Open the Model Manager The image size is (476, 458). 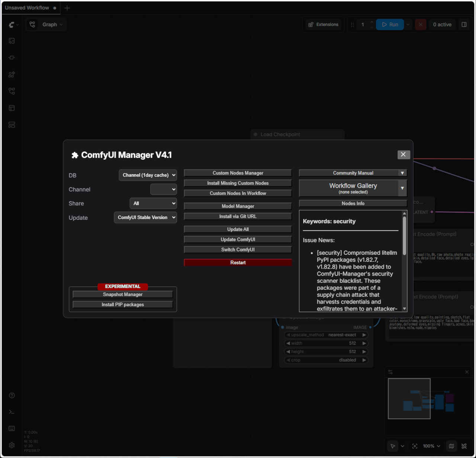tap(238, 206)
